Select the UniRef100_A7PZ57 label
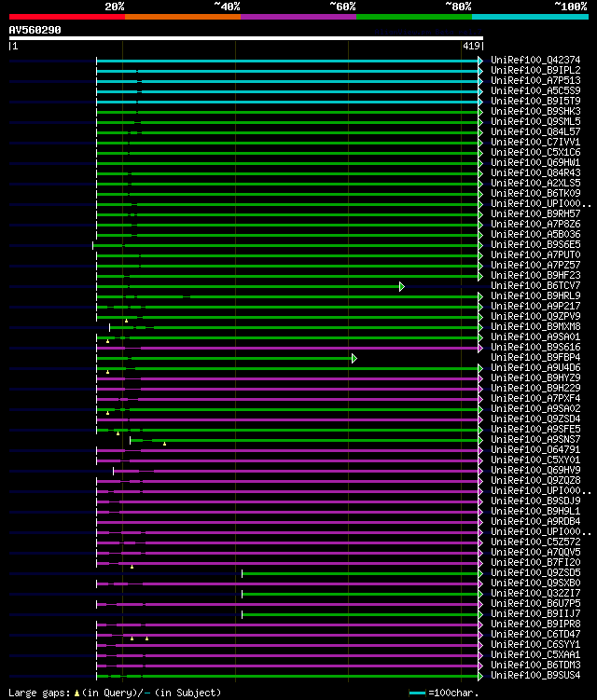This screenshot has height=700, width=597. pos(535,265)
